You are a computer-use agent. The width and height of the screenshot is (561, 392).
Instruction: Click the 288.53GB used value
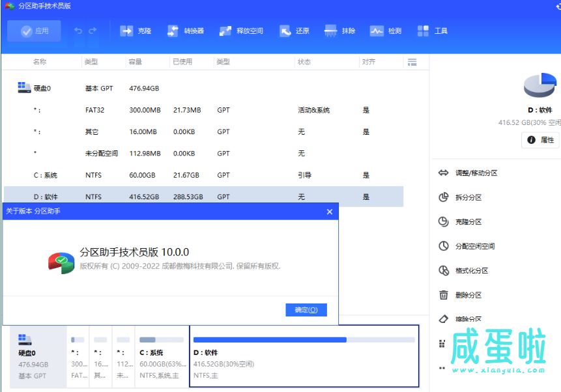pyautogui.click(x=188, y=197)
